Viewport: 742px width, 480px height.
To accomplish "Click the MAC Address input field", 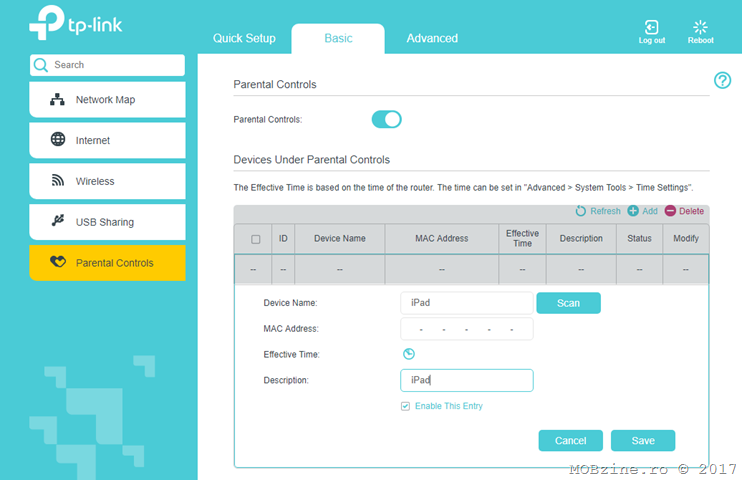I will pos(466,329).
